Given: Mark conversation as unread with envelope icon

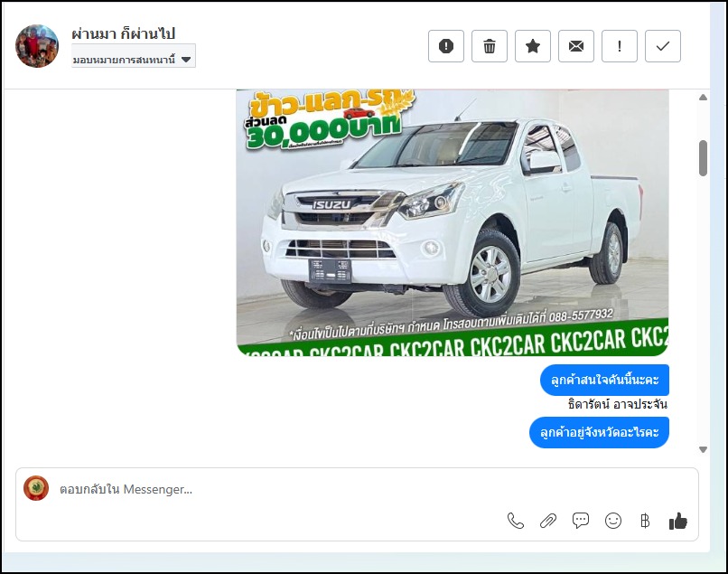Looking at the screenshot, I should pos(575,46).
